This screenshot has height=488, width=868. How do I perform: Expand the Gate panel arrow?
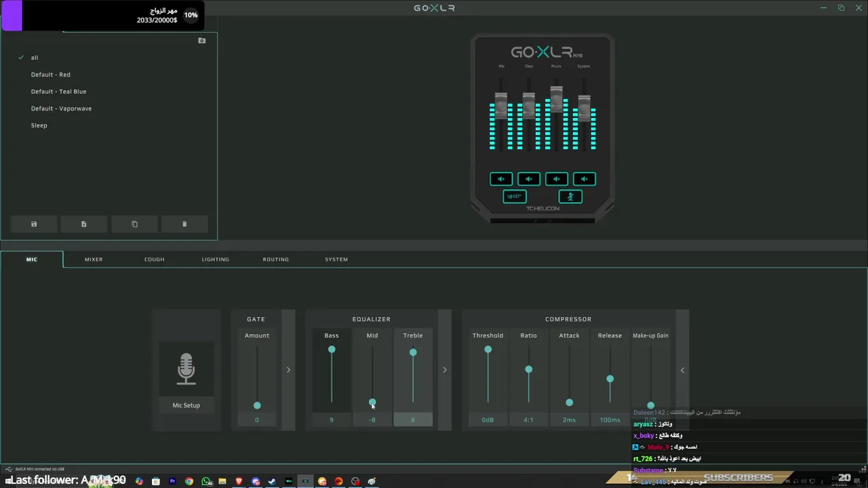tap(288, 370)
